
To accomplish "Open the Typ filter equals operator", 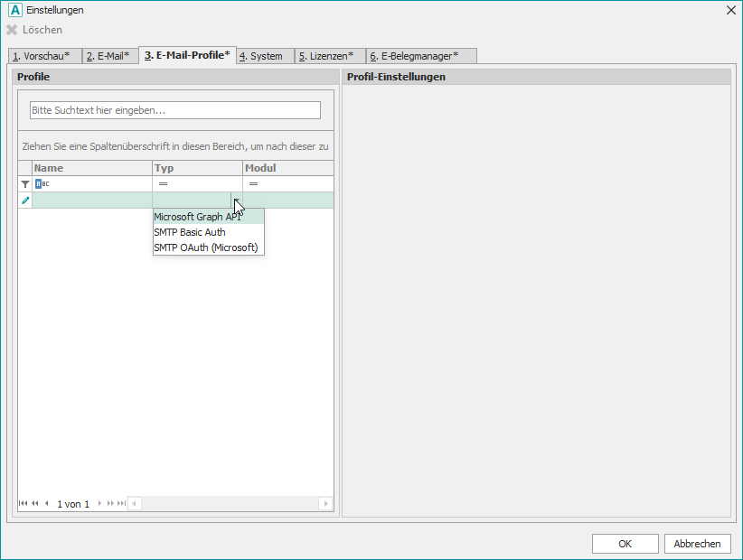I will 163,183.
